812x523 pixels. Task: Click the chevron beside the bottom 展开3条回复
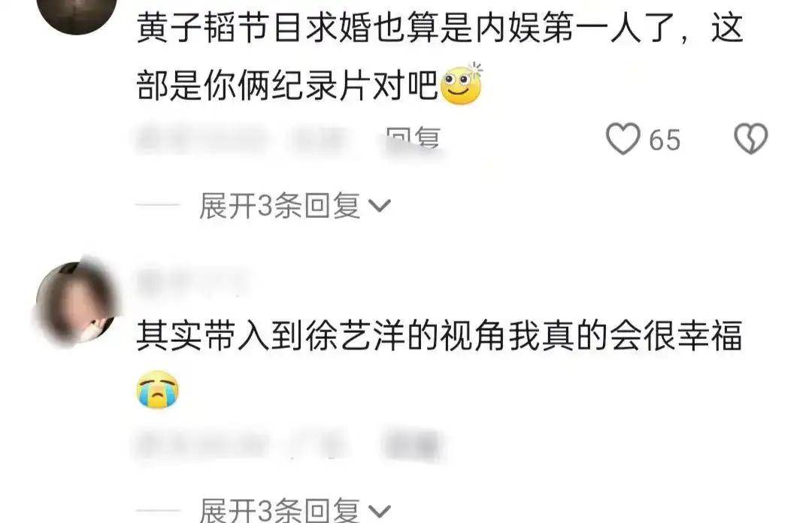point(380,511)
